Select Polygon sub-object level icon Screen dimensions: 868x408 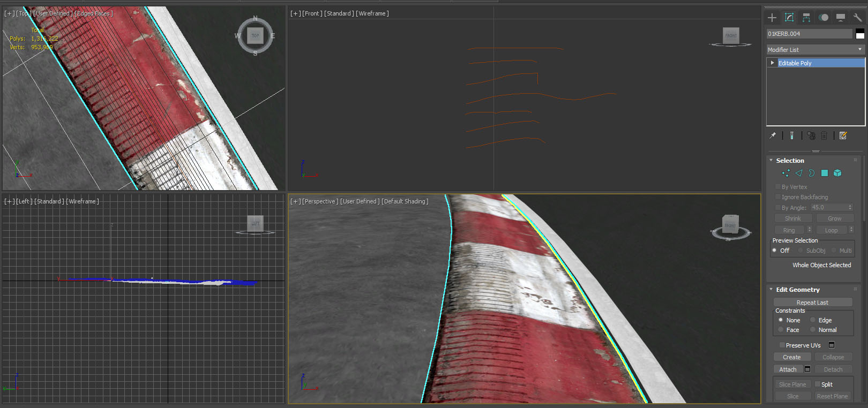[825, 173]
